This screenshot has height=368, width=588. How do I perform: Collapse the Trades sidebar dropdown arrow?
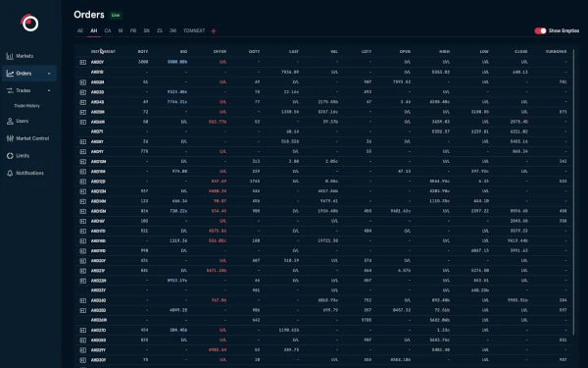pos(49,90)
